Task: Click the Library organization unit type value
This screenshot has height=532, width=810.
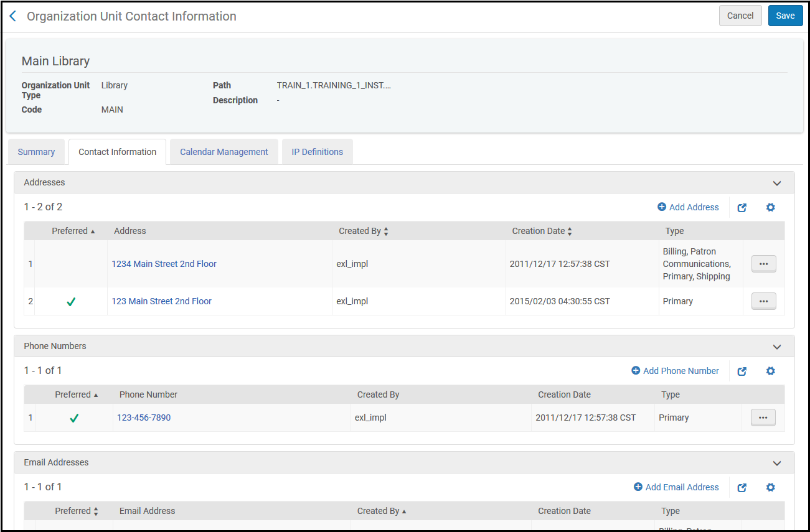Action: click(115, 85)
